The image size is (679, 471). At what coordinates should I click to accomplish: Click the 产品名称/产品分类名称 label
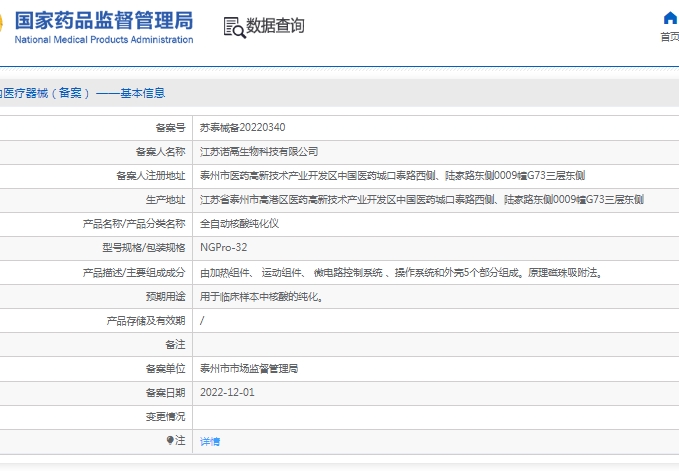point(134,224)
